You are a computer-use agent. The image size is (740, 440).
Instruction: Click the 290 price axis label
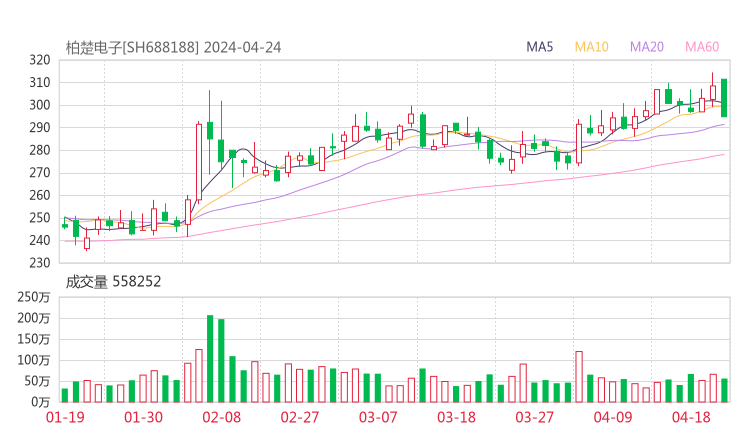click(40, 128)
